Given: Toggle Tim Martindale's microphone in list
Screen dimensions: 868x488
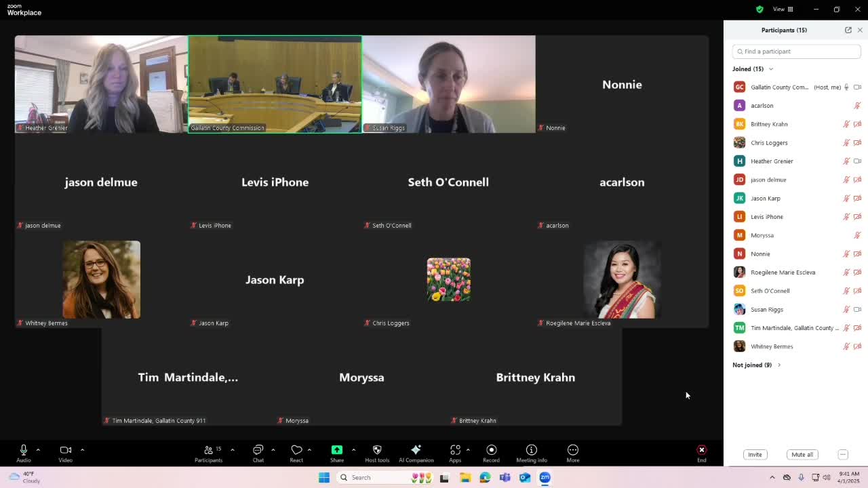Looking at the screenshot, I should coord(846,328).
